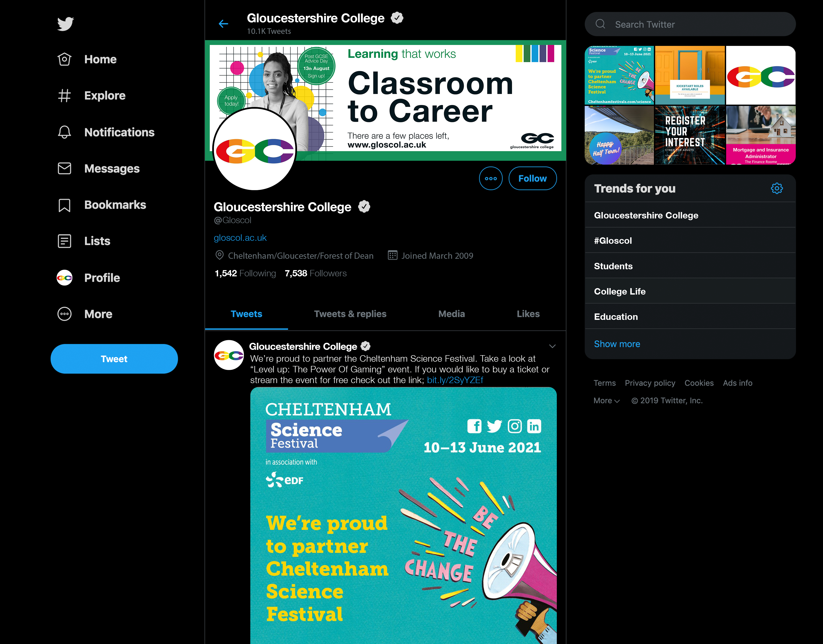The image size is (823, 644).
Task: Open Trends settings gear icon
Action: click(x=777, y=188)
